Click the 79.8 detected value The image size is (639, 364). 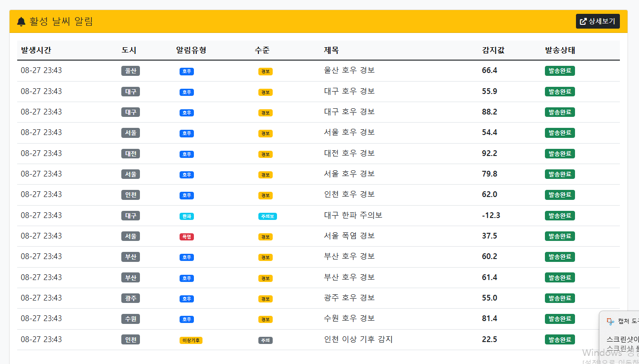(x=490, y=174)
